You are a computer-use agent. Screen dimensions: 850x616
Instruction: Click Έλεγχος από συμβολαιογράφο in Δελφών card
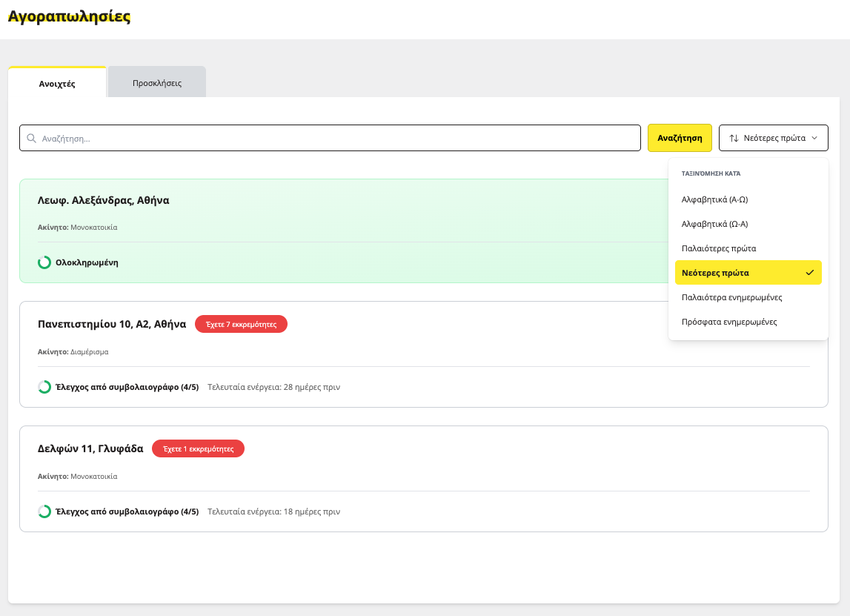tap(127, 511)
